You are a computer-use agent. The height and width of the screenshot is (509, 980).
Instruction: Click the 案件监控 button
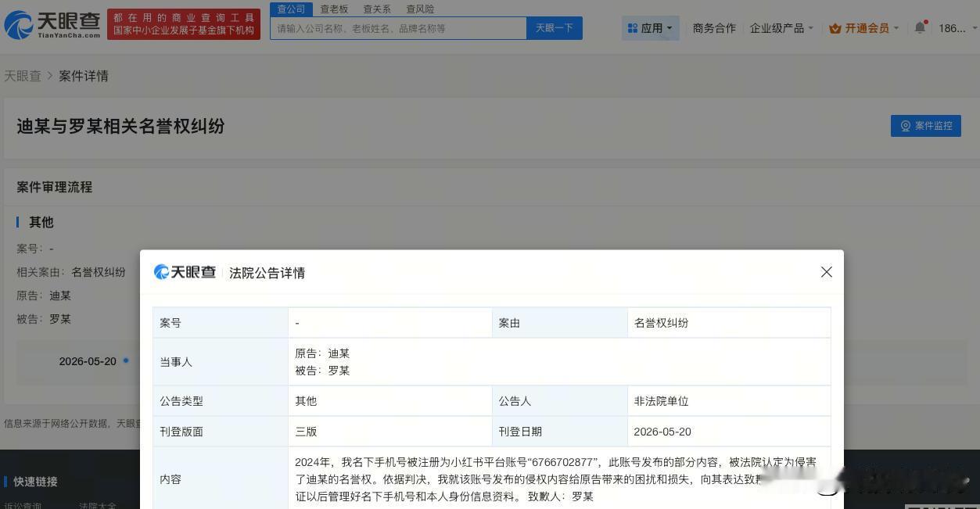926,126
